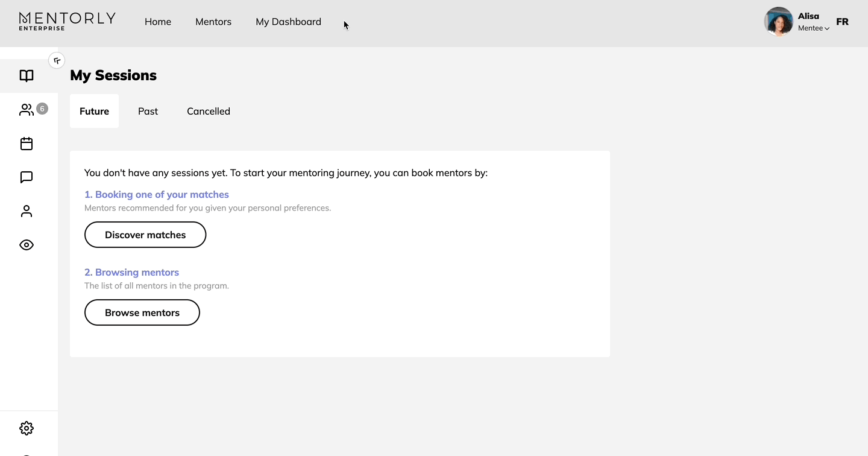868x456 pixels.
Task: Switch to the Past sessions tab
Action: point(148,111)
